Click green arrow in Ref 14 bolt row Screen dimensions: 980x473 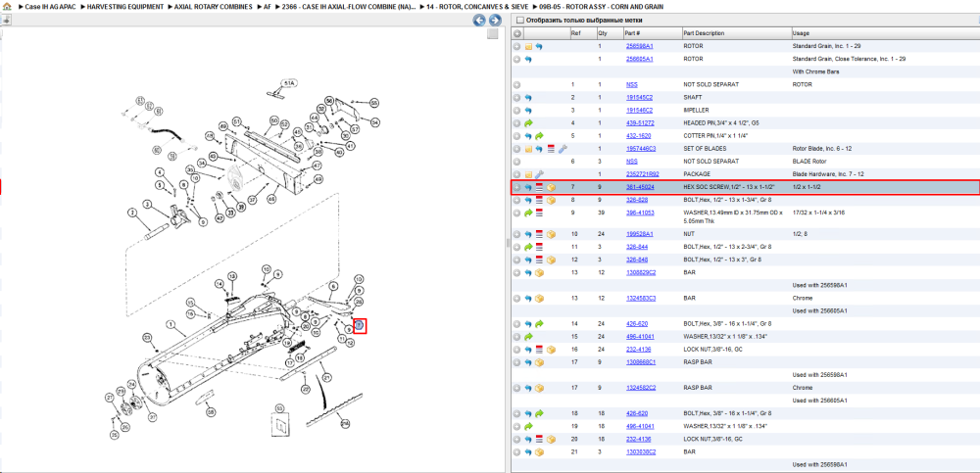539,324
